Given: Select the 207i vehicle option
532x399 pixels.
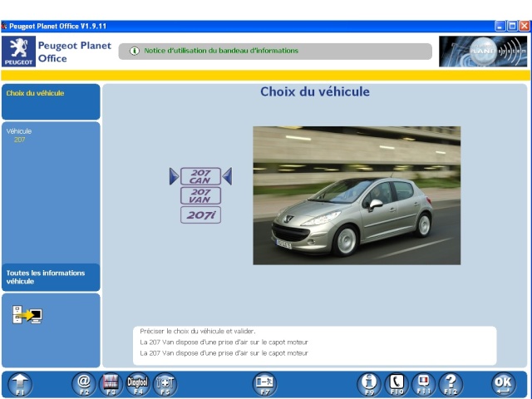Looking at the screenshot, I should tap(200, 214).
